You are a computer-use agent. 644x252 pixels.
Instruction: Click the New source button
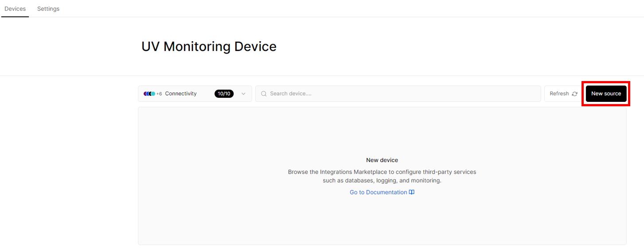coord(606,94)
